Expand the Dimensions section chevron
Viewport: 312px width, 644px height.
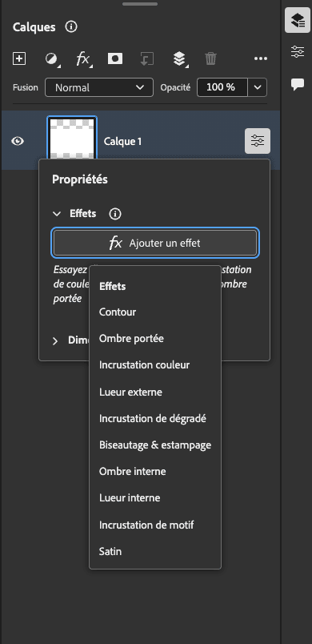(55, 341)
